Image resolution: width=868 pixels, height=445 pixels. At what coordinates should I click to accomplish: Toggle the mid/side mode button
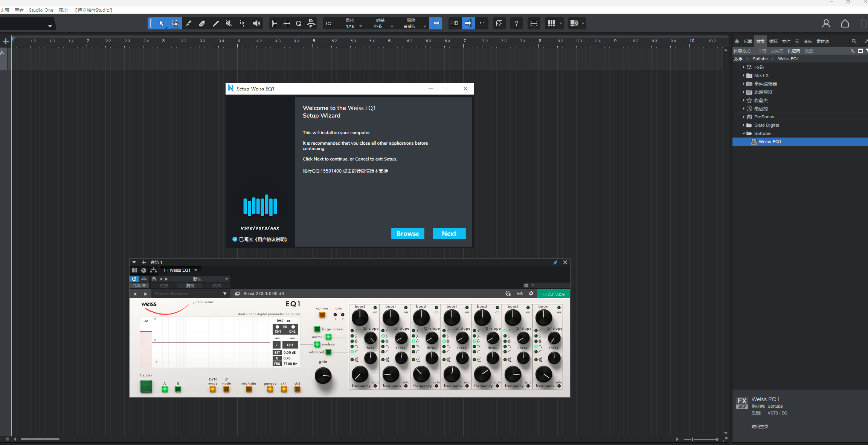point(249,389)
